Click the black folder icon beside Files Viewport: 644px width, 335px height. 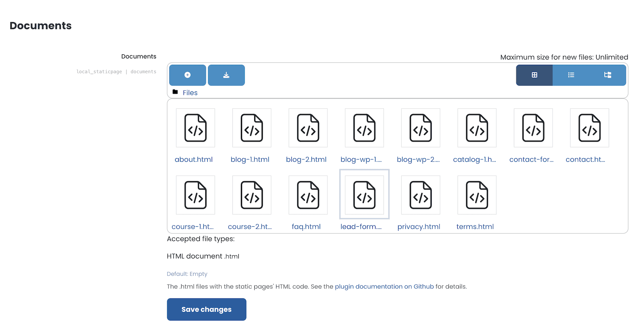[175, 92]
